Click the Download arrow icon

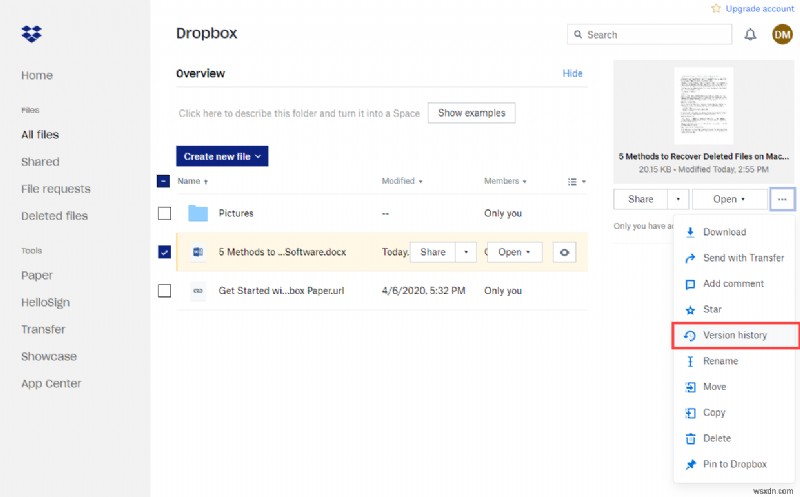point(690,232)
